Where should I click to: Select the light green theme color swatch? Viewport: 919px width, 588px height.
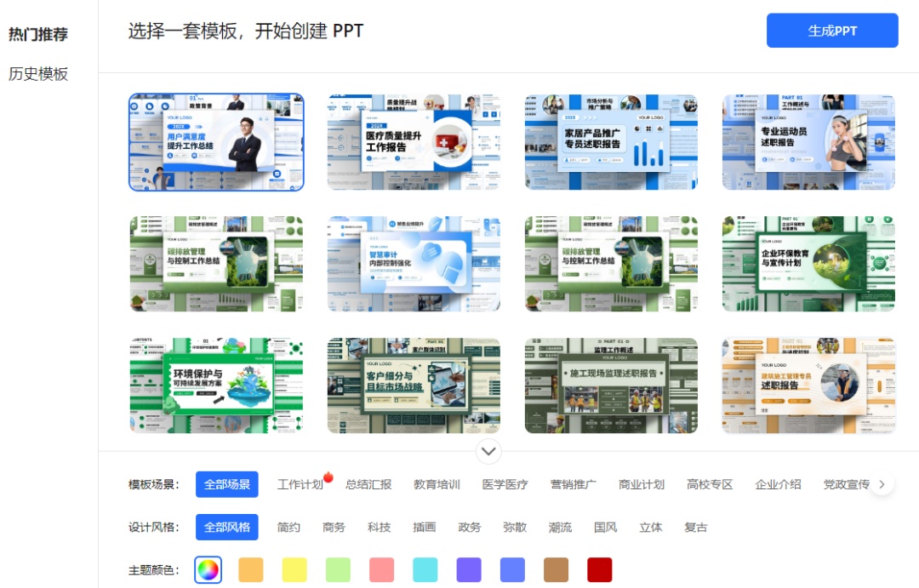(338, 570)
